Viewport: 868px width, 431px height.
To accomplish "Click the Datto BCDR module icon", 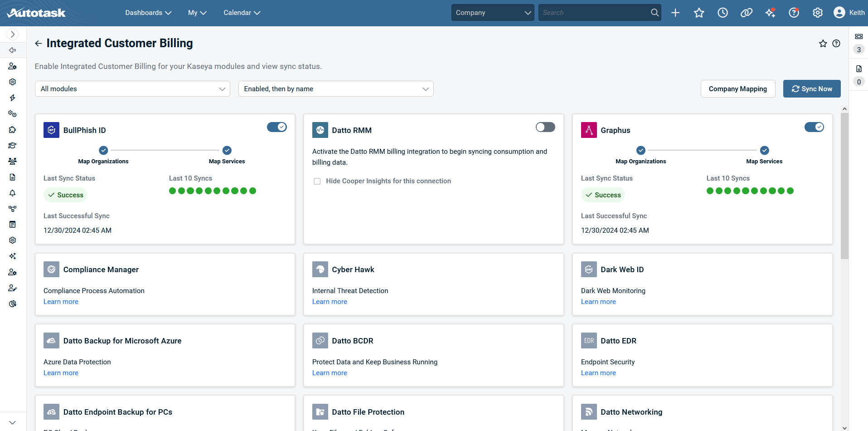I will (x=320, y=341).
